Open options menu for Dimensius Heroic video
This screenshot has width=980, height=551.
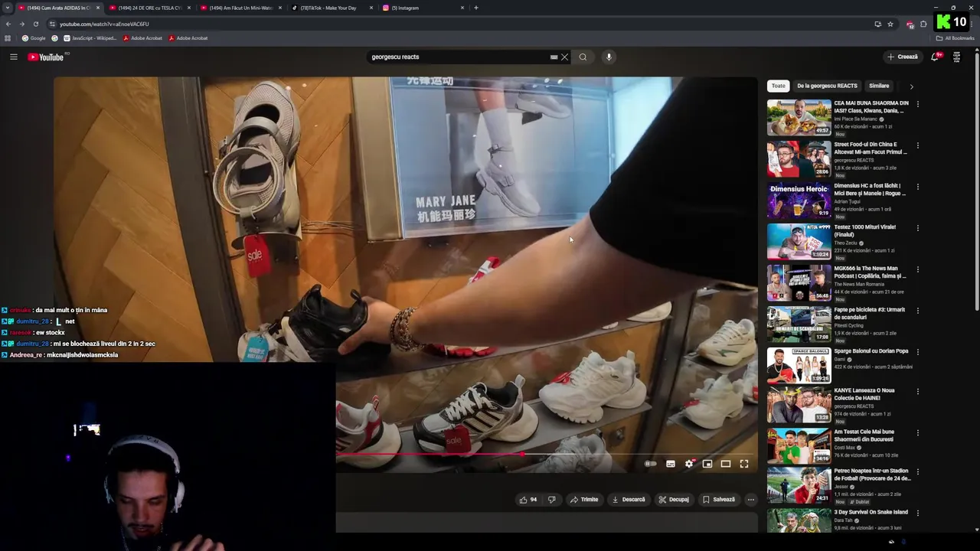click(917, 187)
